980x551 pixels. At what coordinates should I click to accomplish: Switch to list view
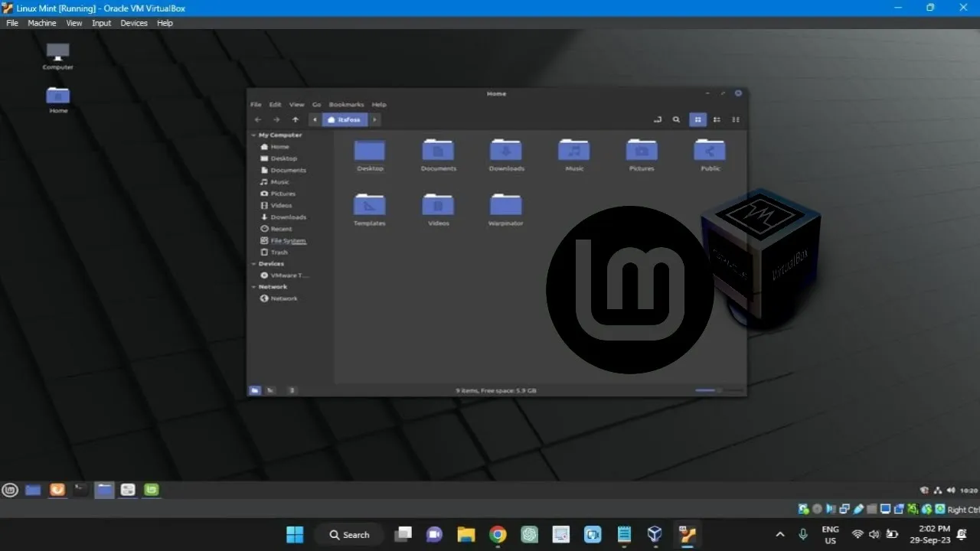click(x=717, y=119)
